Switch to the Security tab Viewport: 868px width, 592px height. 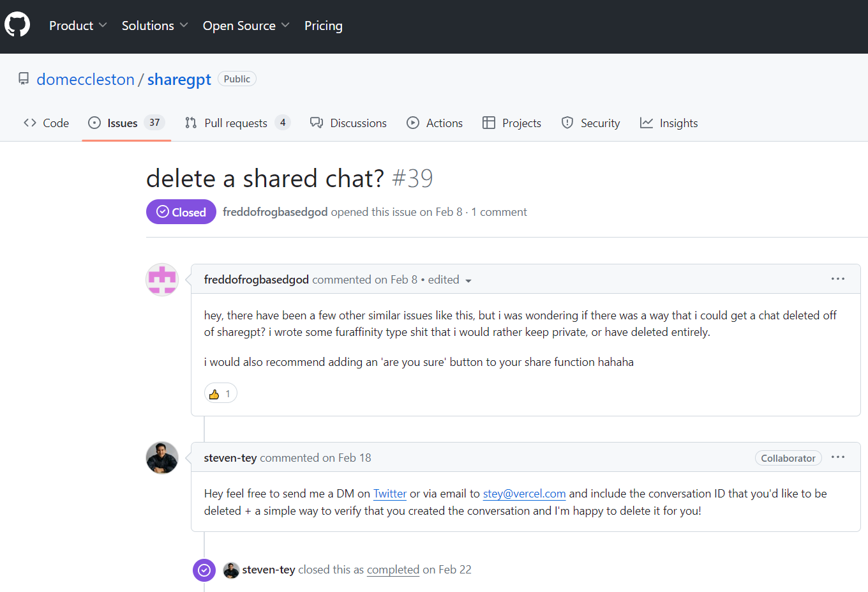pyautogui.click(x=590, y=123)
